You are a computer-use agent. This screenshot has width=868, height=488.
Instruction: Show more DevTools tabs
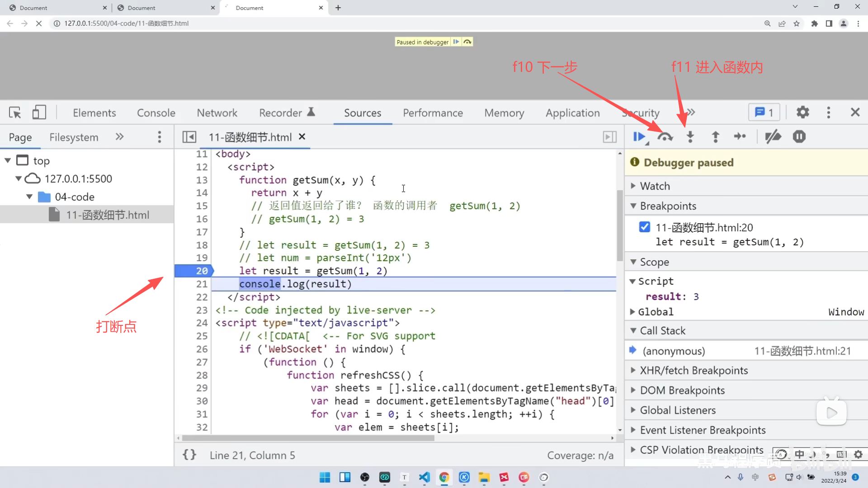pos(691,112)
